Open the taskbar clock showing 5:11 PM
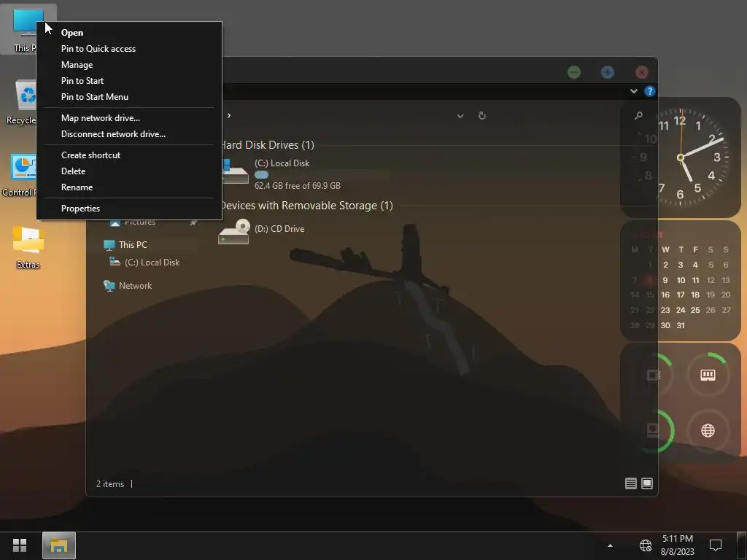Image resolution: width=747 pixels, height=560 pixels. coord(678,545)
